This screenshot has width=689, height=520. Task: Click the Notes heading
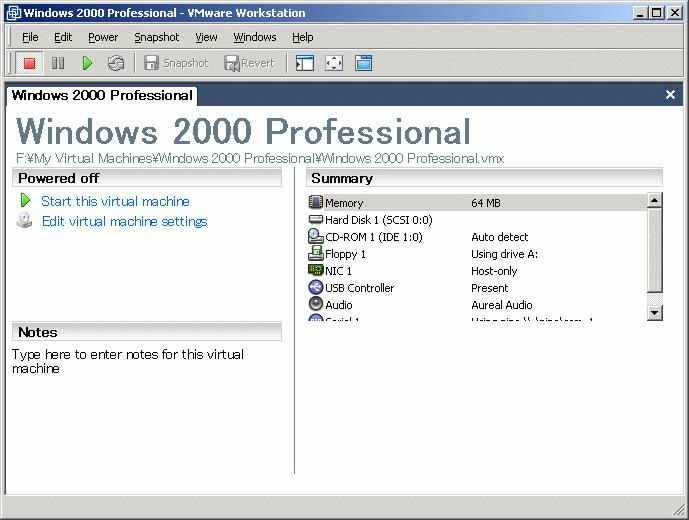tap(38, 332)
